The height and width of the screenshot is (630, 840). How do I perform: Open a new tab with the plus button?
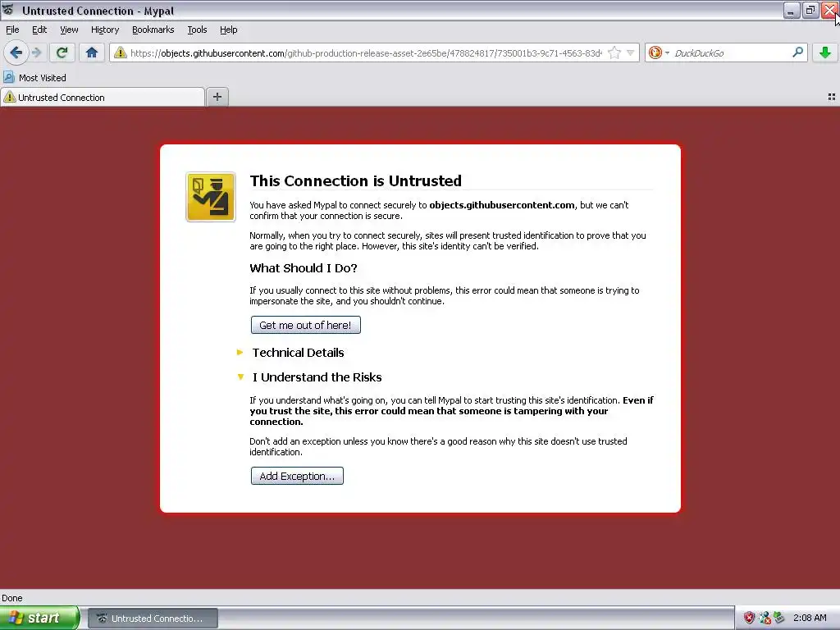(x=217, y=97)
